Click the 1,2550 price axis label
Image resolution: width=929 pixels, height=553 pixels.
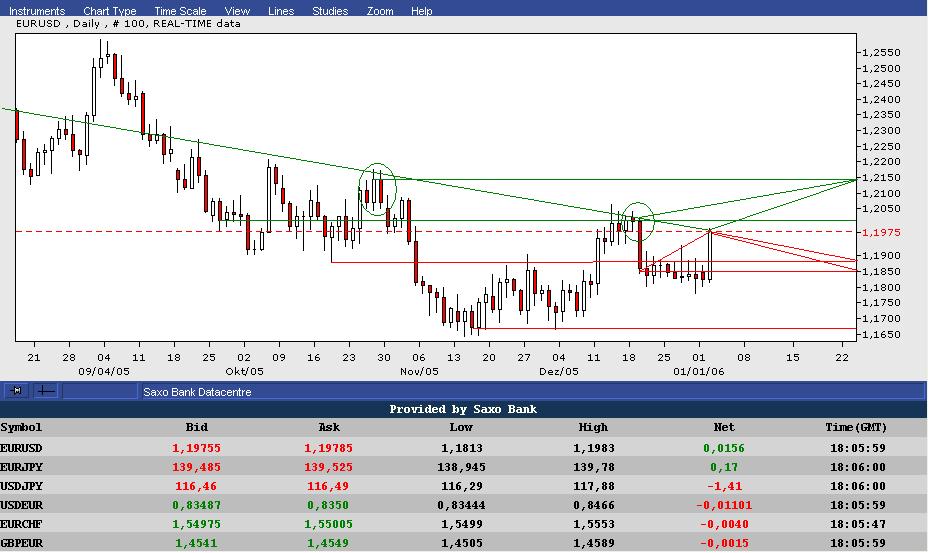tap(882, 52)
